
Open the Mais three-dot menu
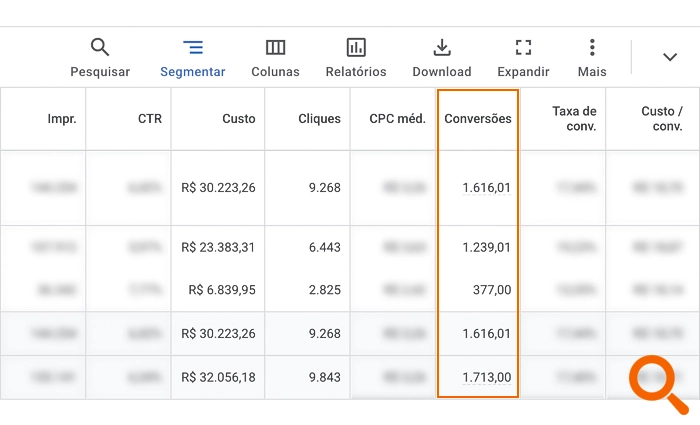[x=592, y=58]
